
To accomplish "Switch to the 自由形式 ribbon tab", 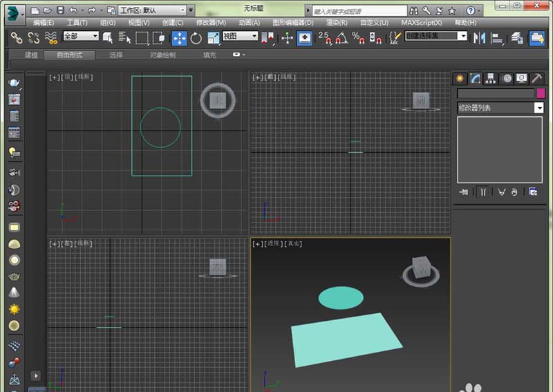I will point(69,55).
